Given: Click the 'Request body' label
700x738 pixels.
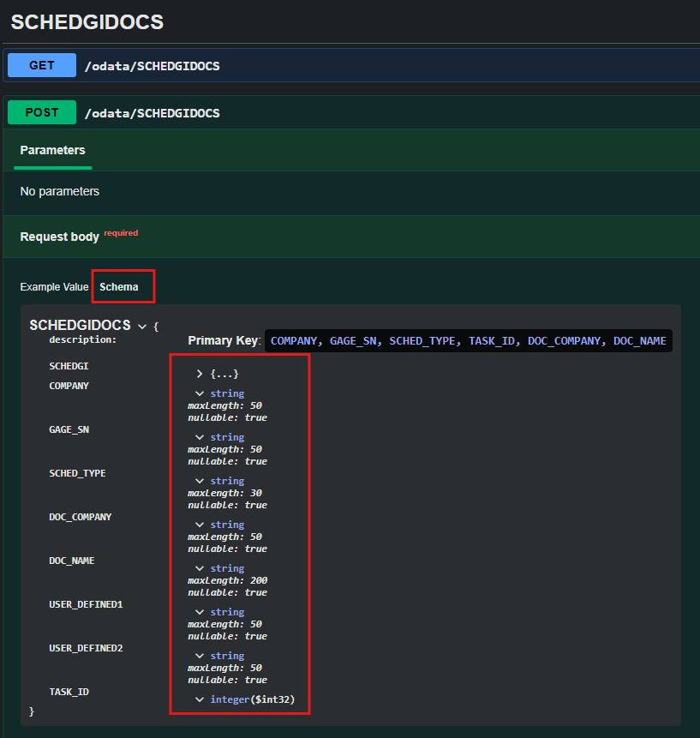Looking at the screenshot, I should (x=60, y=237).
